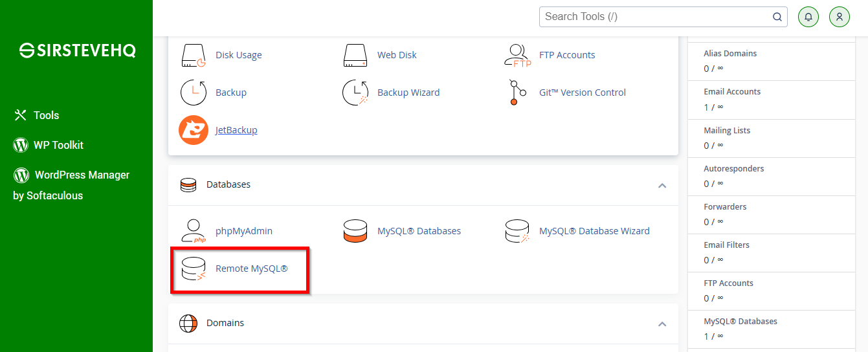Click the Domains globe icon
The height and width of the screenshot is (352, 868).
tap(188, 323)
